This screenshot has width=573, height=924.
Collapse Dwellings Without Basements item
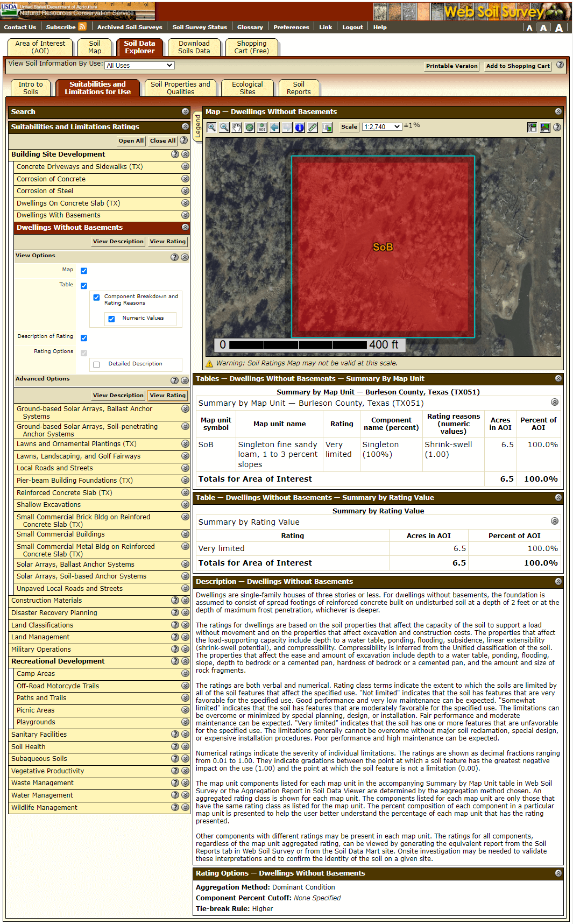(185, 228)
